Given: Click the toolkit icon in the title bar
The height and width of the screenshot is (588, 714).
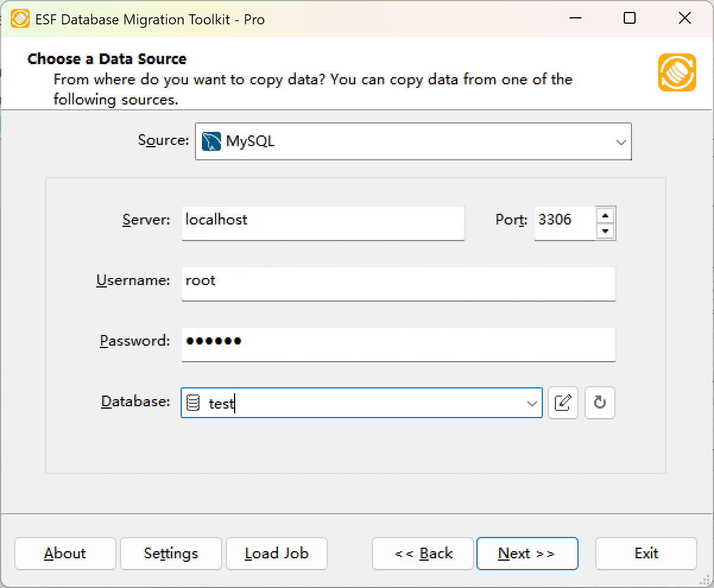Looking at the screenshot, I should (20, 18).
